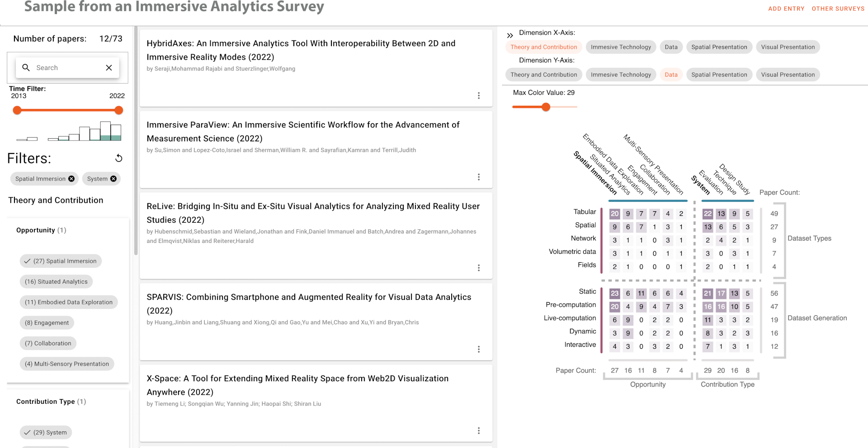868x448 pixels.
Task: Expand the ReLive paper card menu
Action: (x=479, y=268)
